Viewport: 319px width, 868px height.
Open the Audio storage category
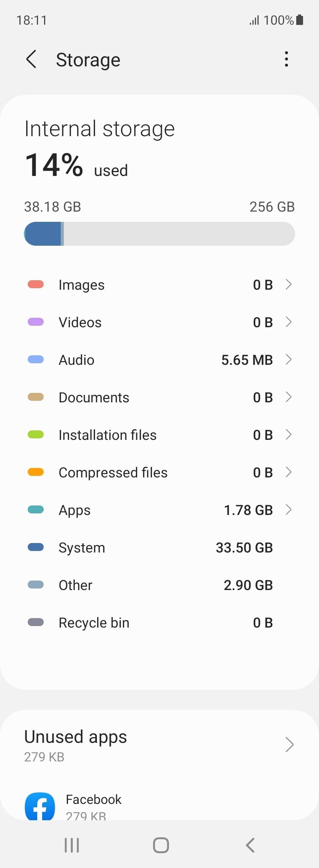[x=159, y=359]
